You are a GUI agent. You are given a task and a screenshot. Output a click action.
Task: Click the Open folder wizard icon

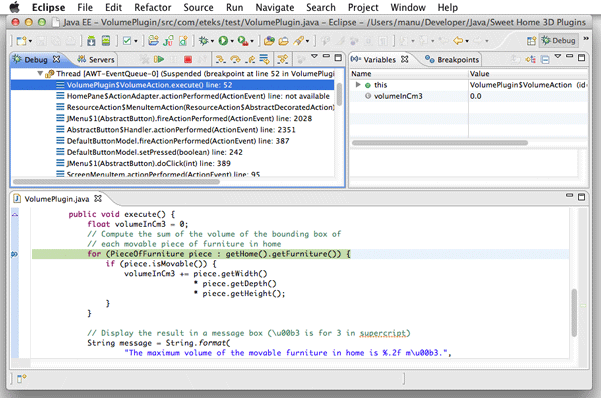click(x=153, y=41)
